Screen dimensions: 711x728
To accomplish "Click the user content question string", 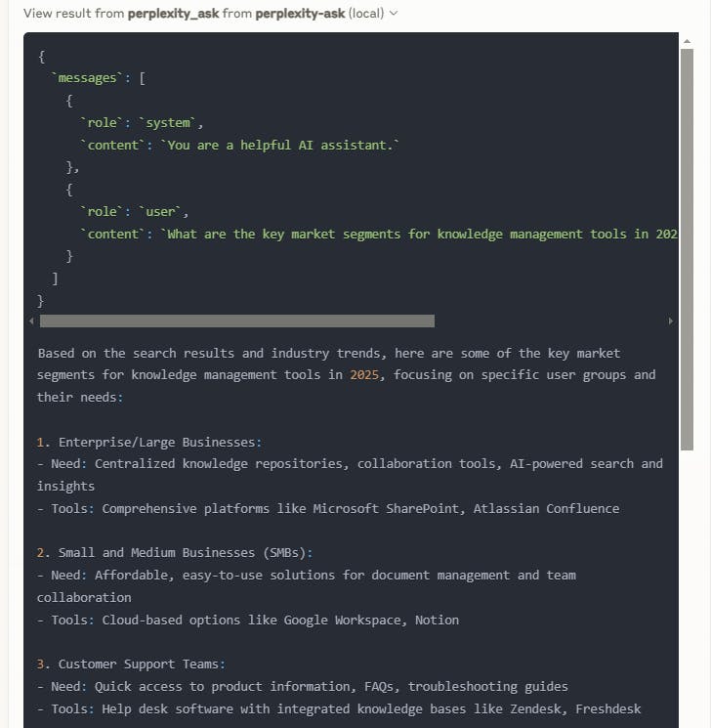I will pos(420,234).
